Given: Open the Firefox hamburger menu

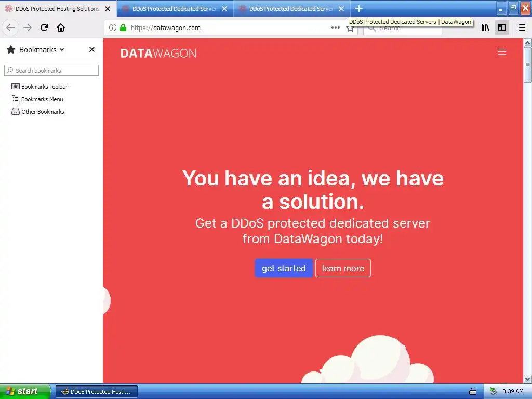Looking at the screenshot, I should coord(522,28).
